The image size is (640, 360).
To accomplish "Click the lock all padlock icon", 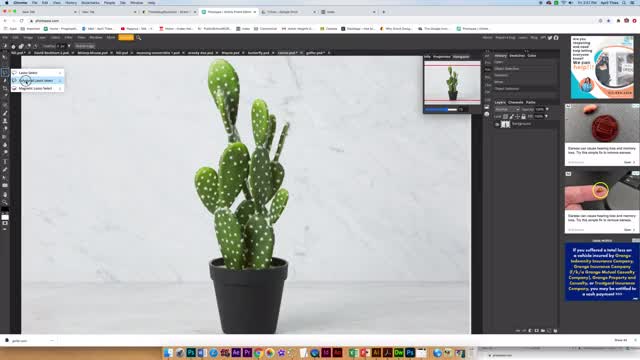I will point(523,116).
